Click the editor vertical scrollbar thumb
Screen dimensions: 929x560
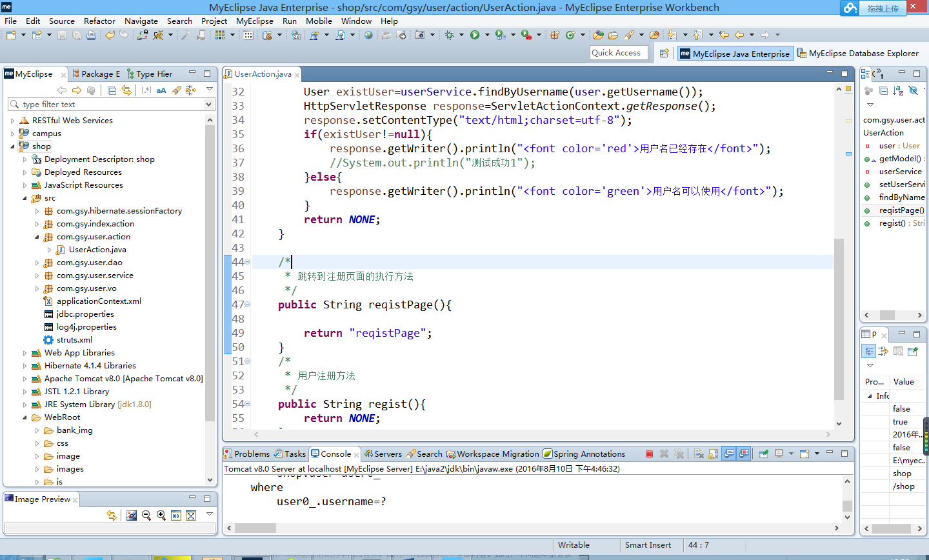pyautogui.click(x=839, y=319)
